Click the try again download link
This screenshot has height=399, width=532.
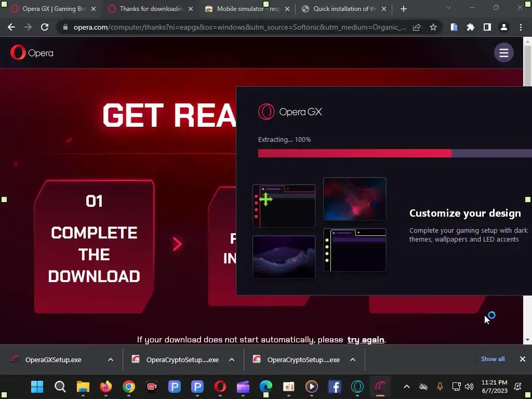pyautogui.click(x=366, y=340)
